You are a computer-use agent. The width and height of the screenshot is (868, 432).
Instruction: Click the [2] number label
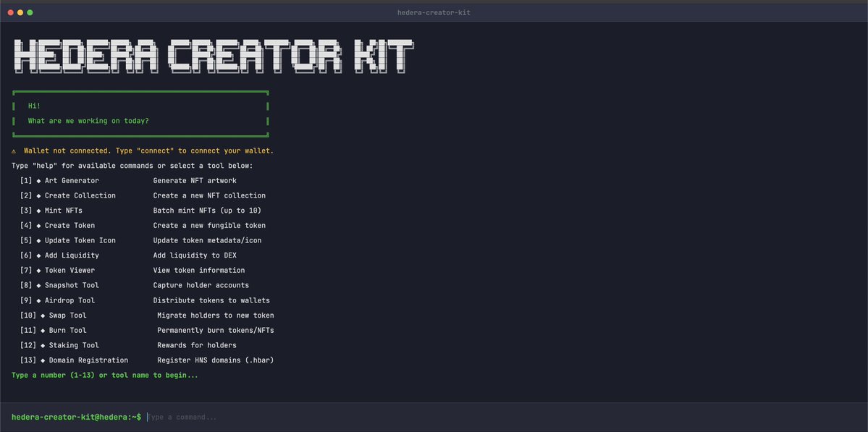click(26, 195)
